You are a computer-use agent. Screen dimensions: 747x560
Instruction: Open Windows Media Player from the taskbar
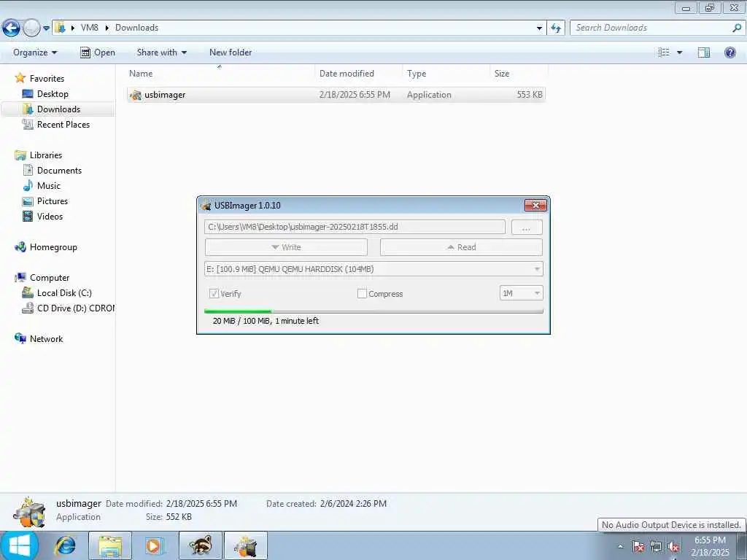pos(154,545)
